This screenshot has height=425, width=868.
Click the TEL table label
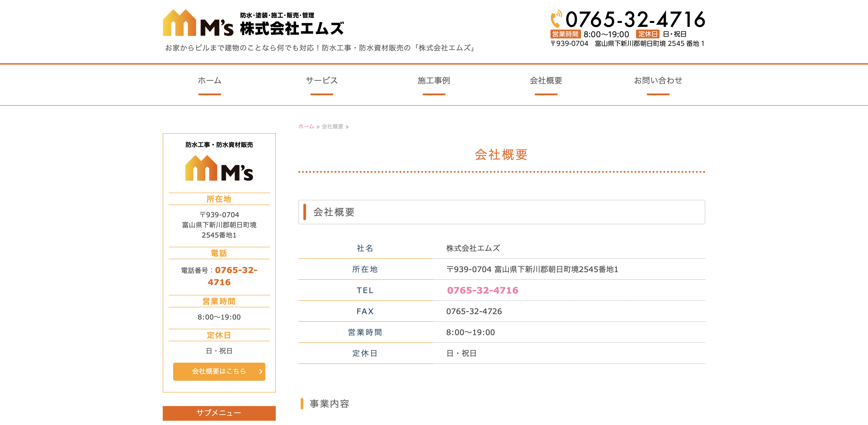pos(365,290)
